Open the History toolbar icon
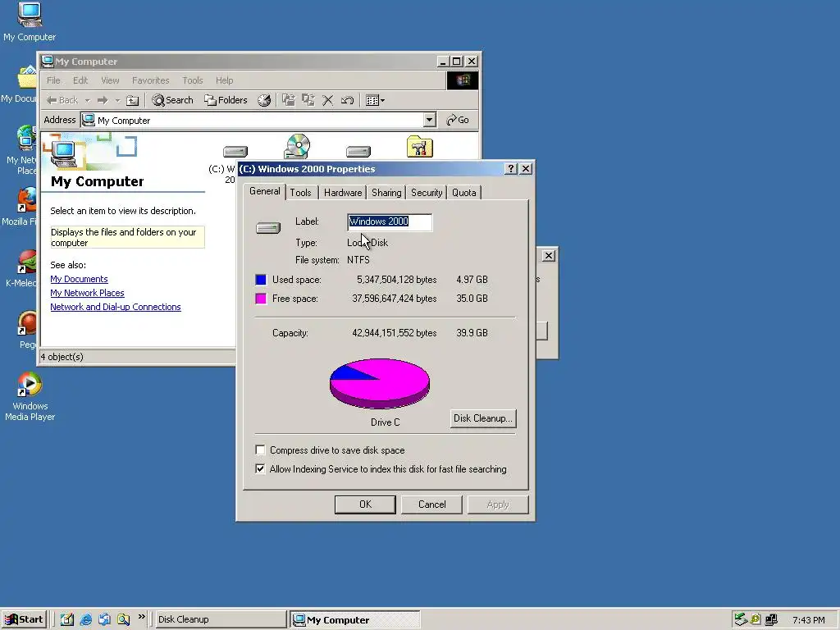This screenshot has width=840, height=630. (264, 100)
